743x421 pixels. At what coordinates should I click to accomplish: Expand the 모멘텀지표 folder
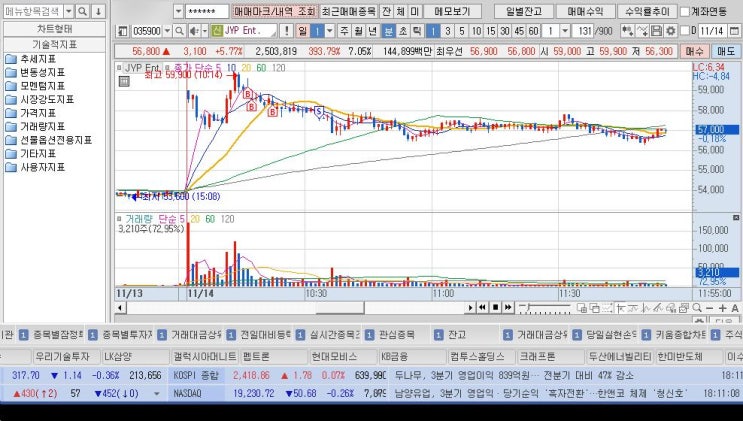tap(35, 86)
